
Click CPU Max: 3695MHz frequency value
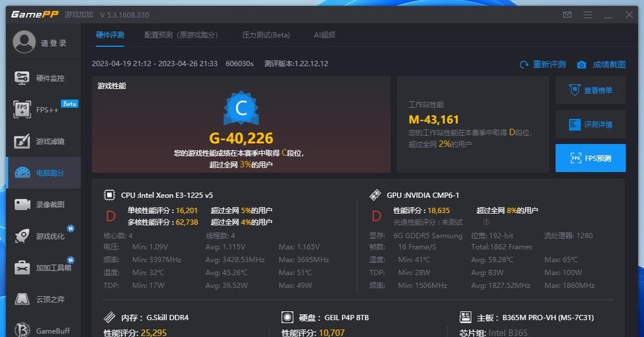coord(304,260)
